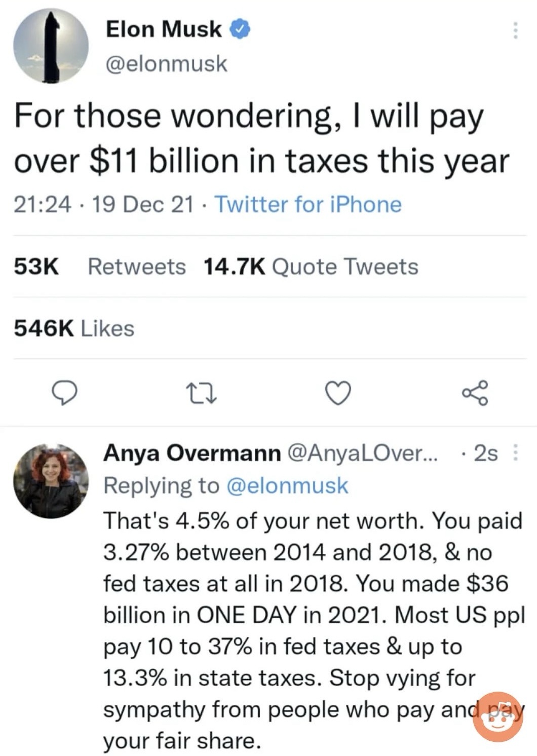Tap the Elon Musk display name
537x756 pixels.
pyautogui.click(x=164, y=29)
